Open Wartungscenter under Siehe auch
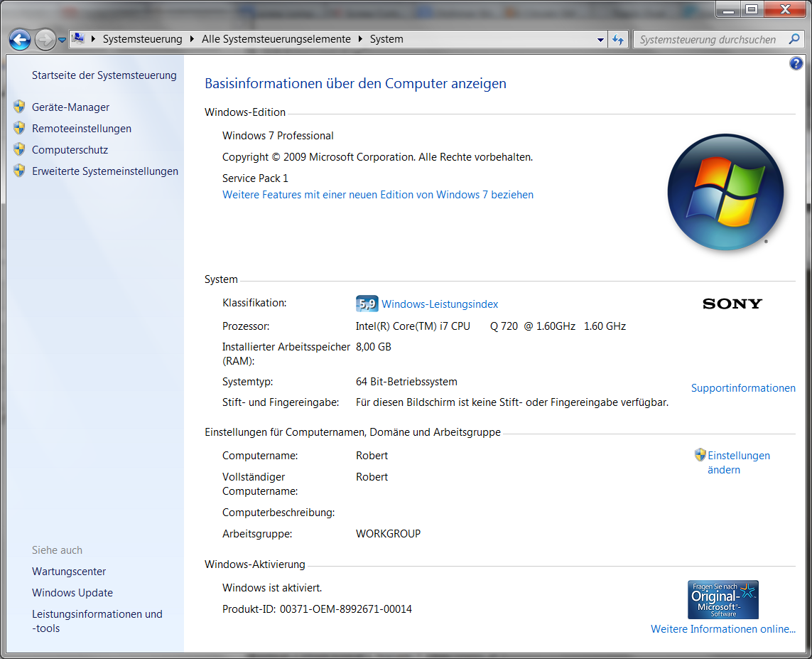 (x=69, y=572)
